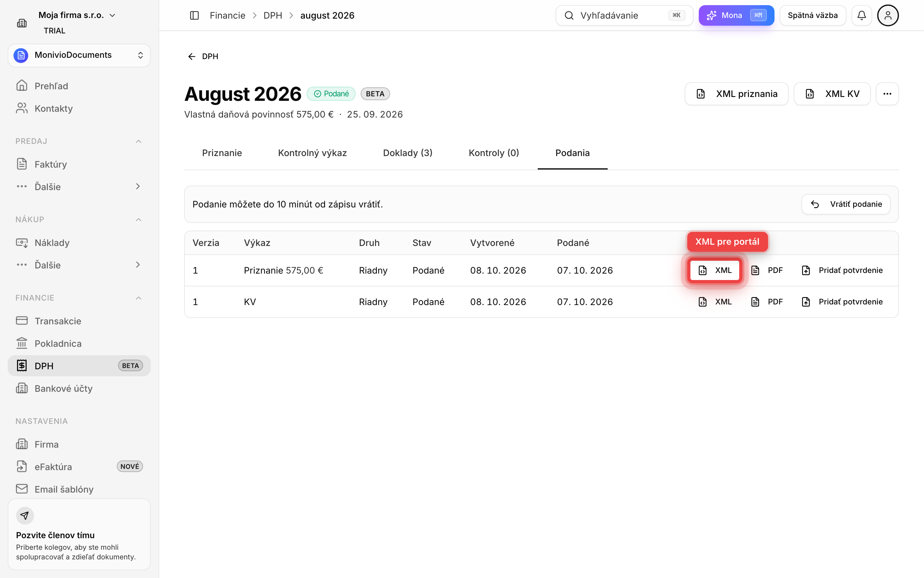
Task: Open Bankové účty in the sidebar
Action: pos(79,389)
